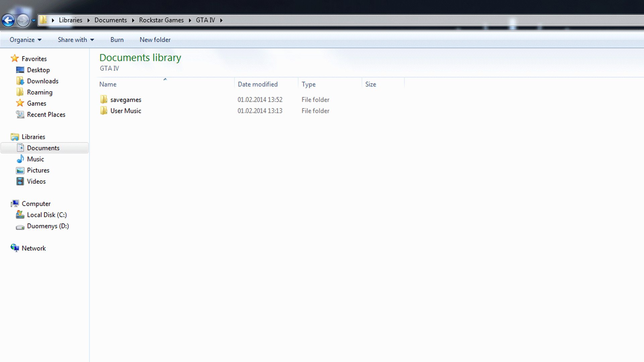Select Favorites in navigation pane
Image resolution: width=644 pixels, height=362 pixels.
click(34, 59)
